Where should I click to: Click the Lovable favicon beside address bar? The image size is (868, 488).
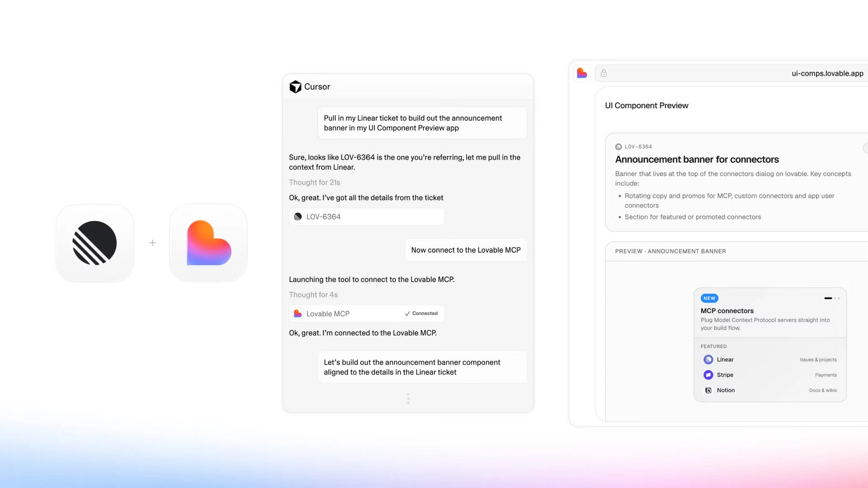pos(582,73)
